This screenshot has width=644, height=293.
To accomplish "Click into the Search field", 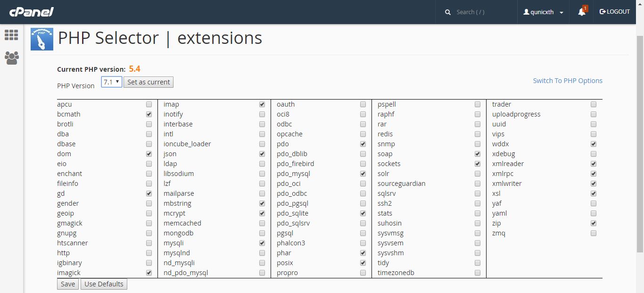I will [483, 12].
